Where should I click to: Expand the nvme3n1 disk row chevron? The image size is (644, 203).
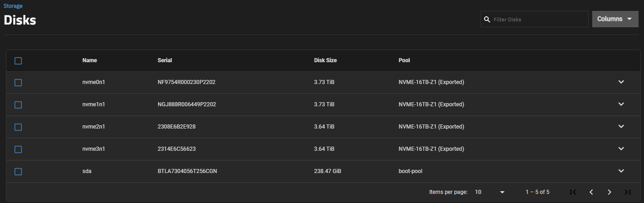621,149
